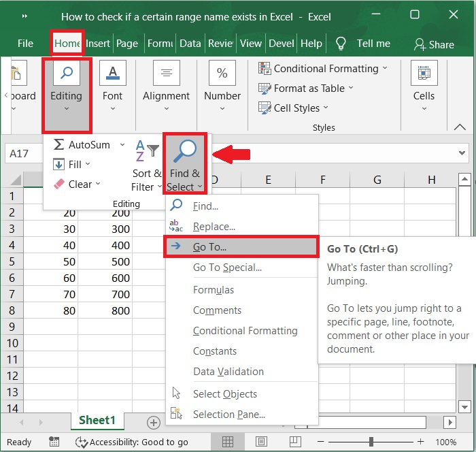
Task: Click Tell me search box text
Action: [373, 44]
